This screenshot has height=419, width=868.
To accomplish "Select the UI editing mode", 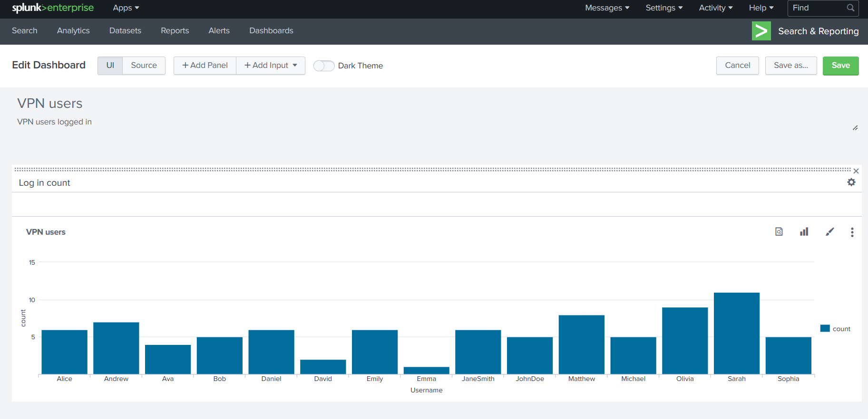I will pos(110,66).
